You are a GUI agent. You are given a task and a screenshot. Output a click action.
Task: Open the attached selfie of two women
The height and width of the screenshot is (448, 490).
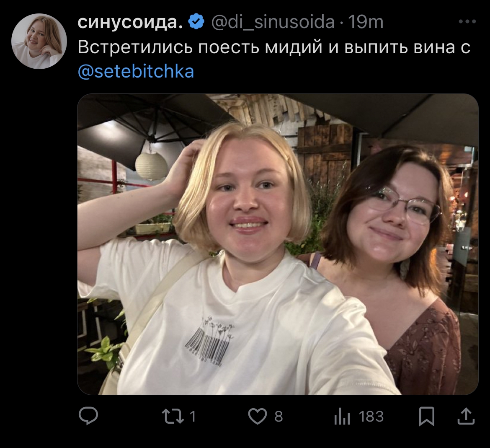[x=278, y=244]
